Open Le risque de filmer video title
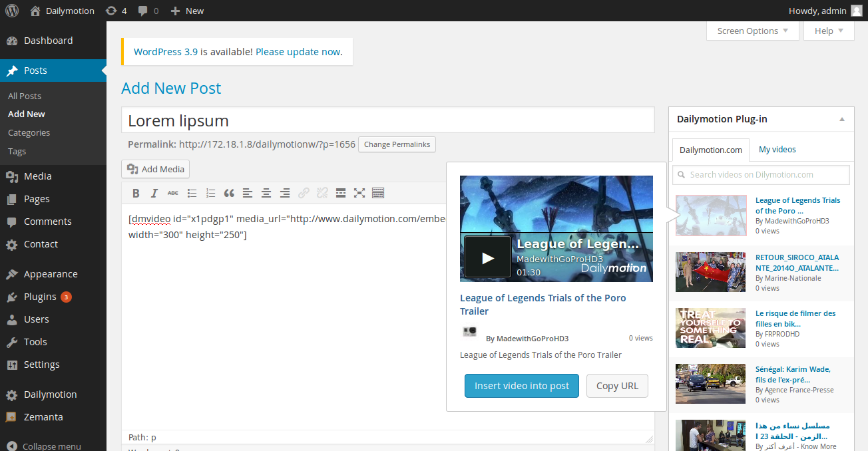This screenshot has height=451, width=868. (x=795, y=319)
